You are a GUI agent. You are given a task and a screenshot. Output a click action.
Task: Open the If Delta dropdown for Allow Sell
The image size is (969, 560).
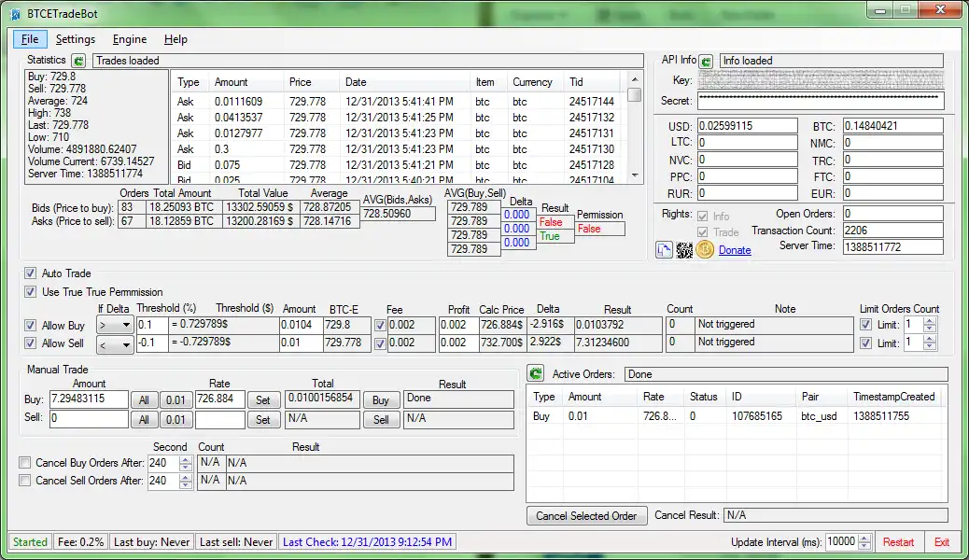[115, 344]
